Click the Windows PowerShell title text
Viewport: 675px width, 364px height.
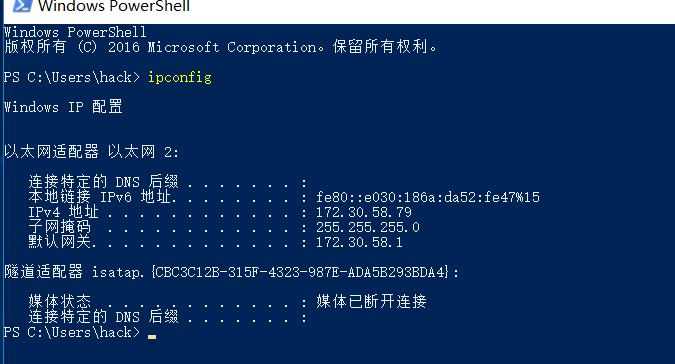114,6
